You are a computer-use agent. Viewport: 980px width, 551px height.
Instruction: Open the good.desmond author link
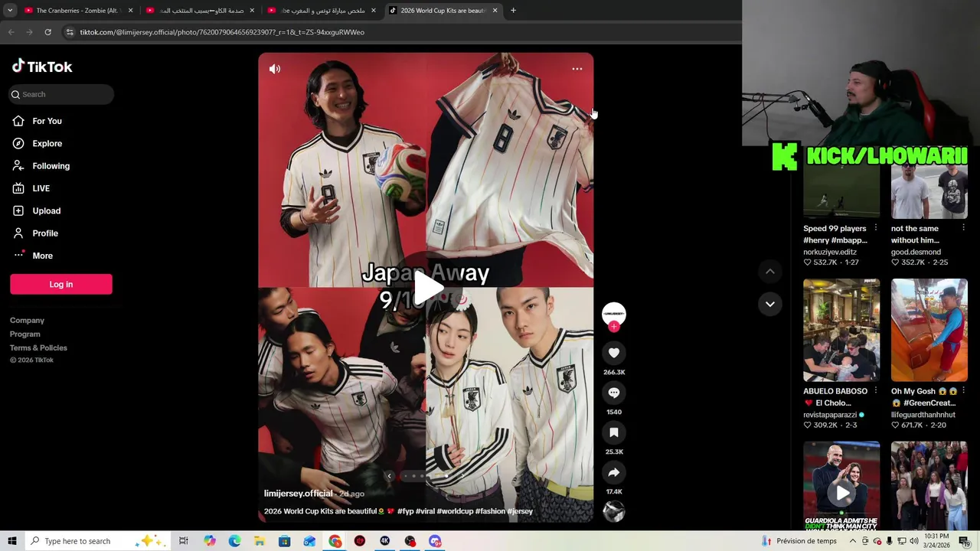pos(916,252)
